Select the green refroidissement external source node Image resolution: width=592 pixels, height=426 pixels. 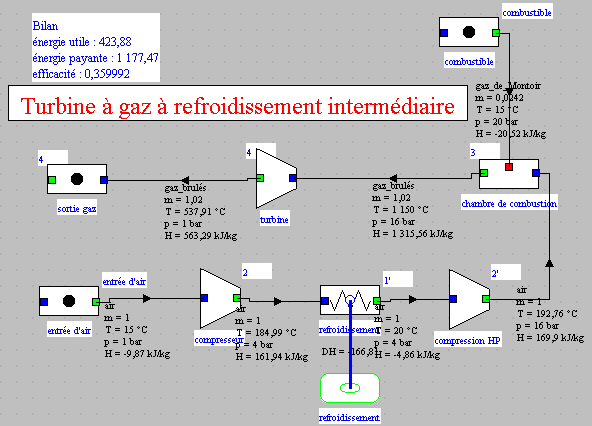click(350, 388)
